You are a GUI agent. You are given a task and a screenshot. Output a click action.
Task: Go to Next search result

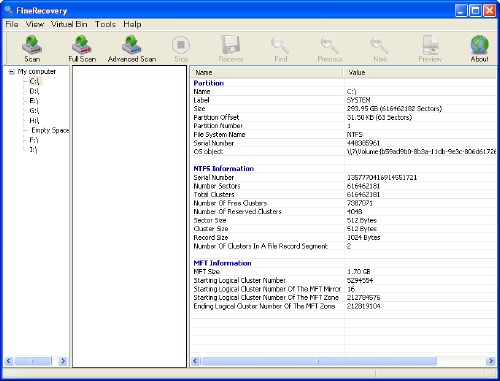[x=380, y=48]
